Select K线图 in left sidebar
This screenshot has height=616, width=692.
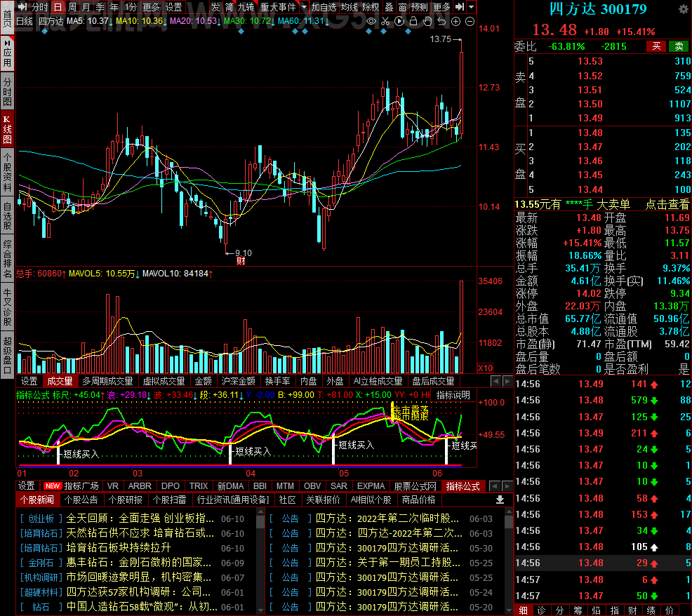(x=7, y=129)
